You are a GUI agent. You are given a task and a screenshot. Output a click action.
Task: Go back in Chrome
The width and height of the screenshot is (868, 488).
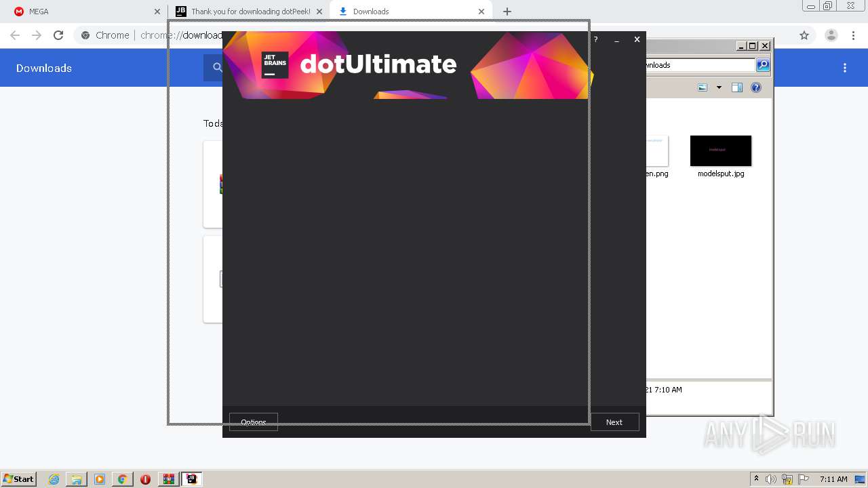coord(15,35)
